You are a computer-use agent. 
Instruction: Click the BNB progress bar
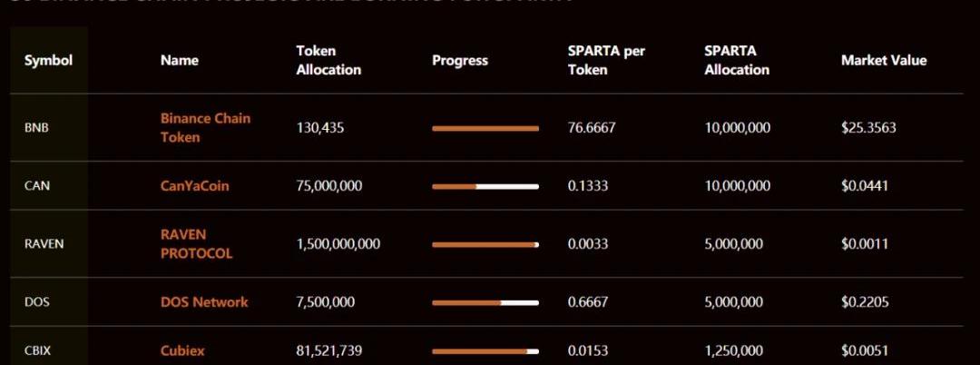click(485, 129)
